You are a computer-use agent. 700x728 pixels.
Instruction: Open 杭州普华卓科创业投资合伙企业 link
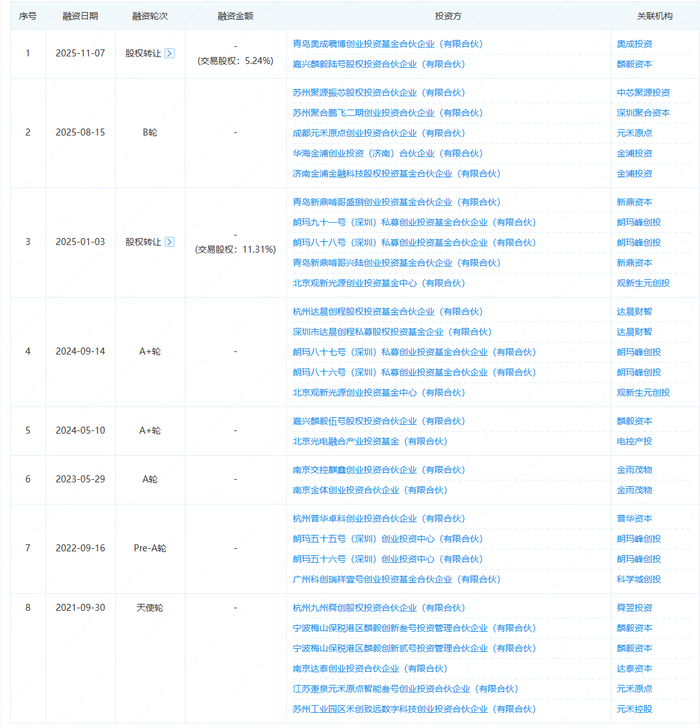coord(378,519)
